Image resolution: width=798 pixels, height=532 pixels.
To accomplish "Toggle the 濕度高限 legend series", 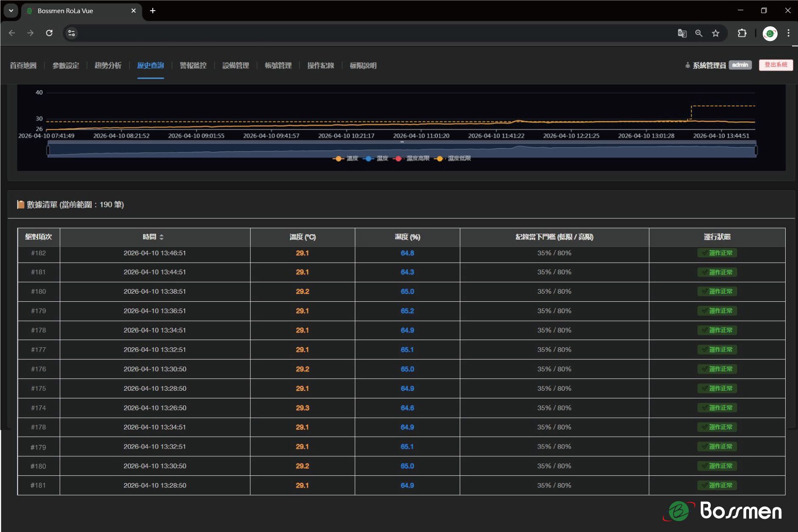I will click(x=412, y=158).
